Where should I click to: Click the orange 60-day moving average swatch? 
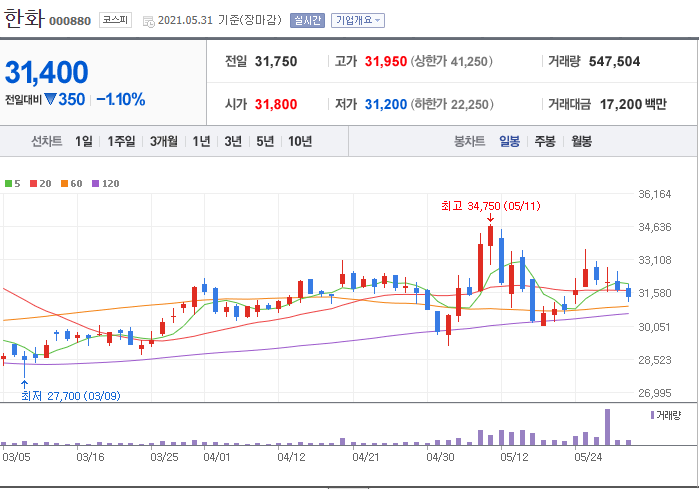click(65, 184)
